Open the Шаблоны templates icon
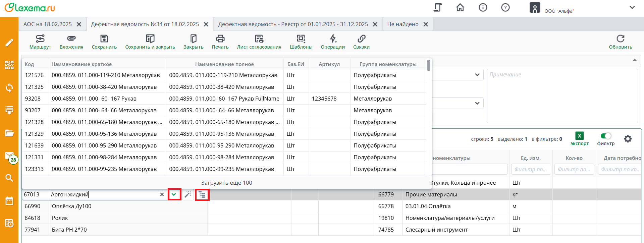Image resolution: width=644 pixels, height=243 pixels. coord(301,39)
